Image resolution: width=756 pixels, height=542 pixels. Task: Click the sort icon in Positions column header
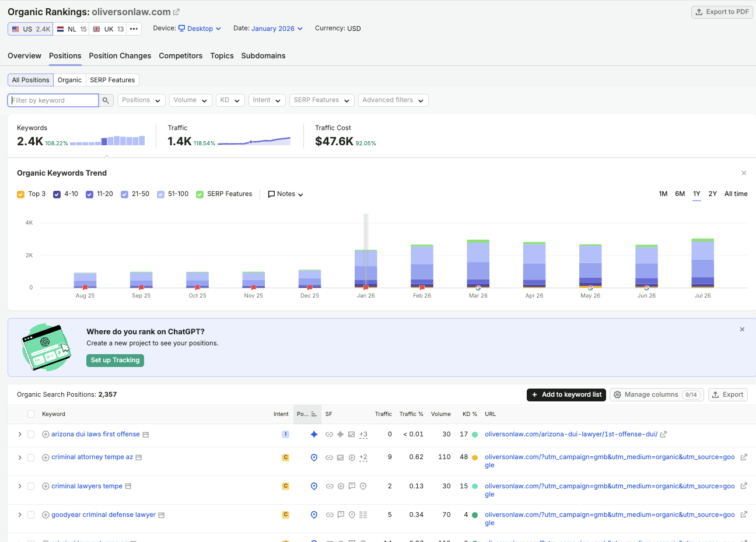(314, 414)
